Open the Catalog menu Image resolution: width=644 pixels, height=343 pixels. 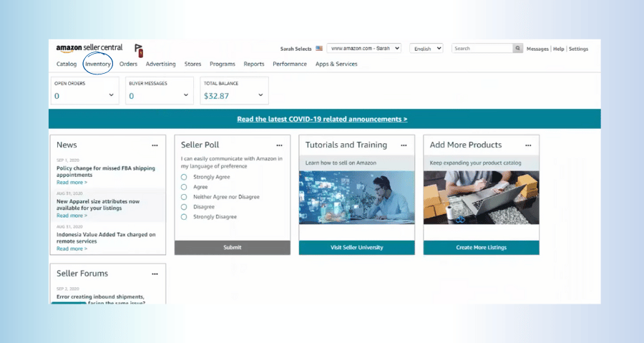(x=67, y=64)
